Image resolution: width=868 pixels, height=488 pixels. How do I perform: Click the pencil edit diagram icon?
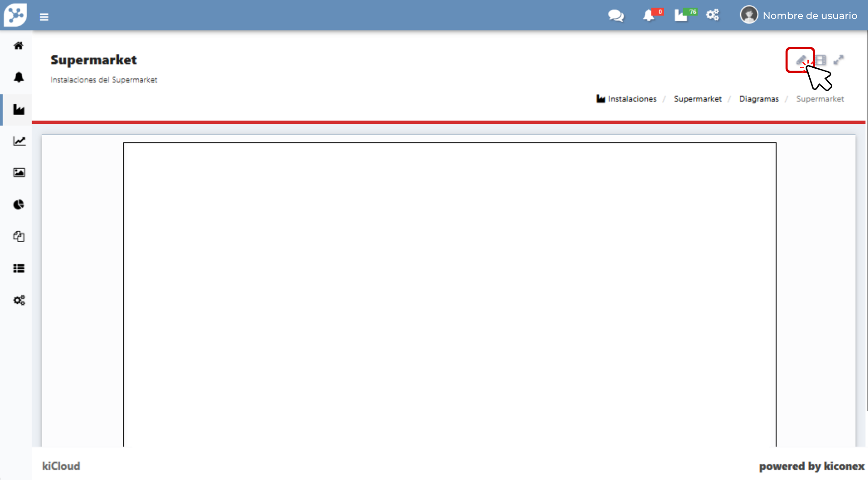801,60
